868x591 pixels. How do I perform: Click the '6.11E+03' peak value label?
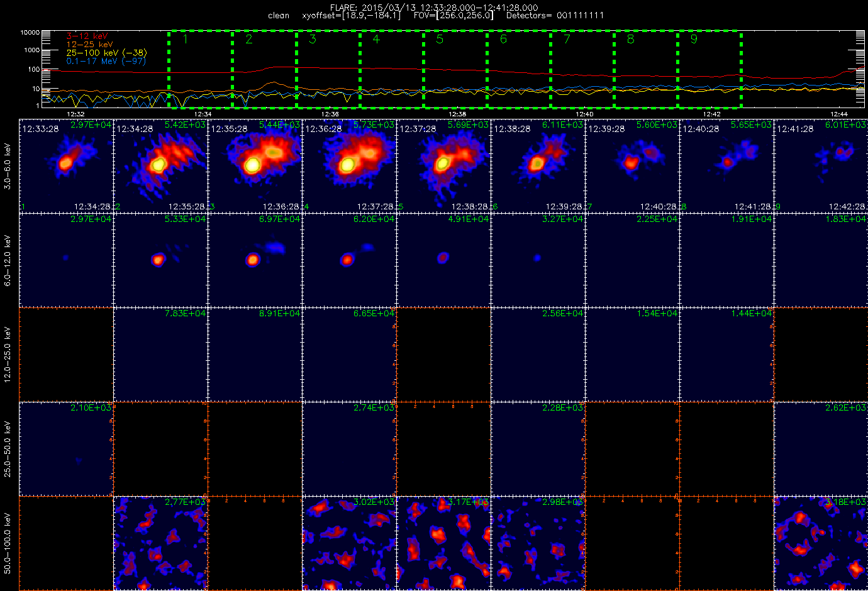562,124
